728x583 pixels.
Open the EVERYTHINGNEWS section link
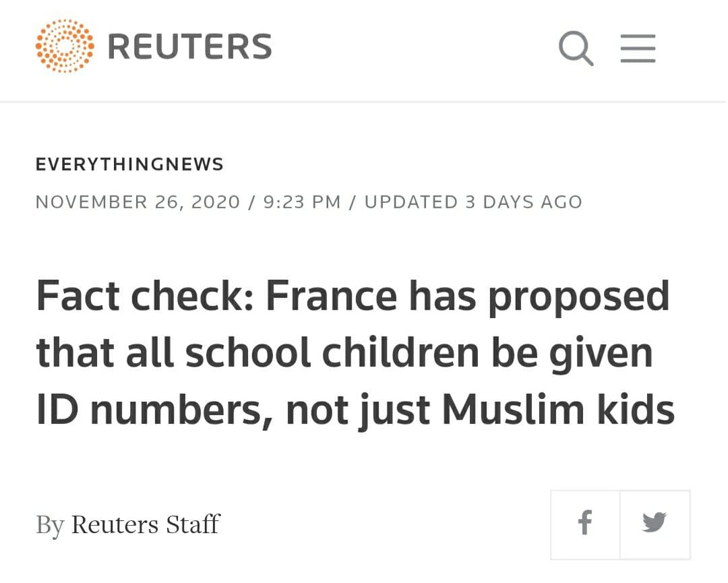pos(129,164)
